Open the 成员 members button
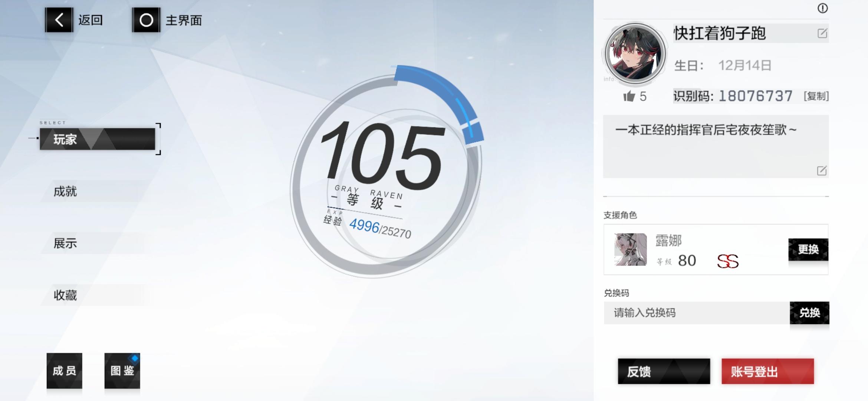Viewport: 868px width, 401px height. pos(64,371)
